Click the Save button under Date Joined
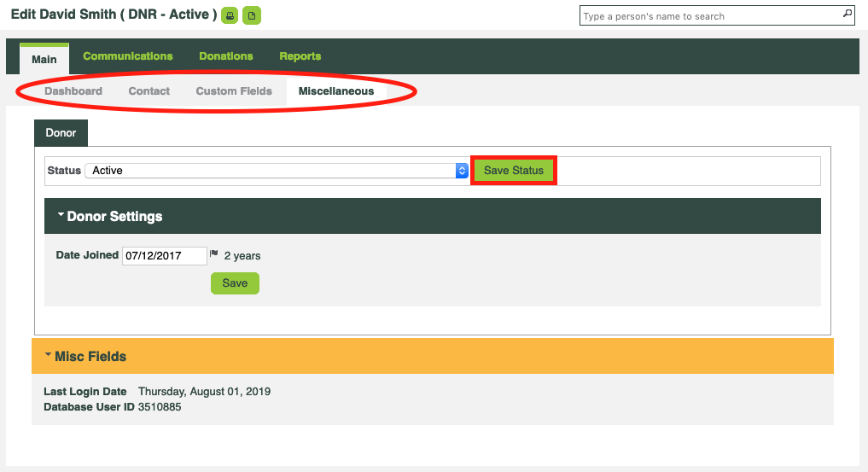The image size is (868, 472). point(235,283)
